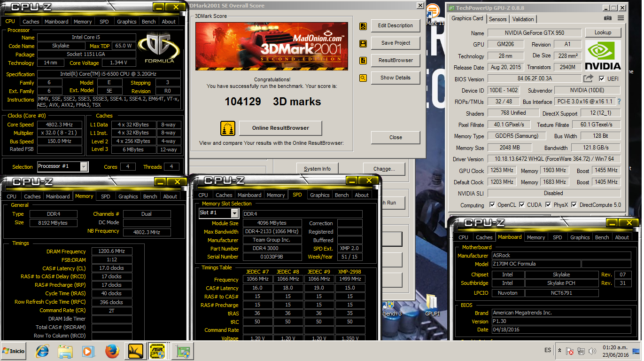The image size is (644, 361).
Task: Click the Model value Z170M OC Formula
Action: pyautogui.click(x=536, y=264)
